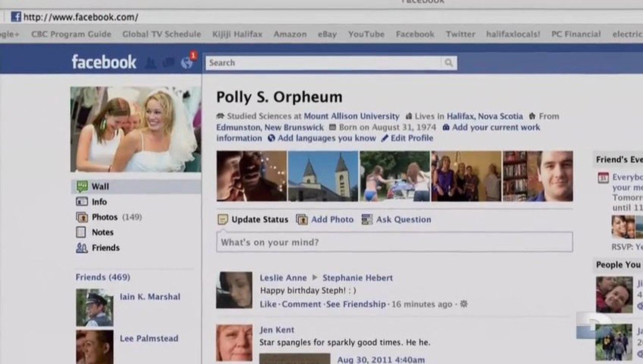Select Update Status in the composer
This screenshot has width=643, height=364.
[260, 219]
